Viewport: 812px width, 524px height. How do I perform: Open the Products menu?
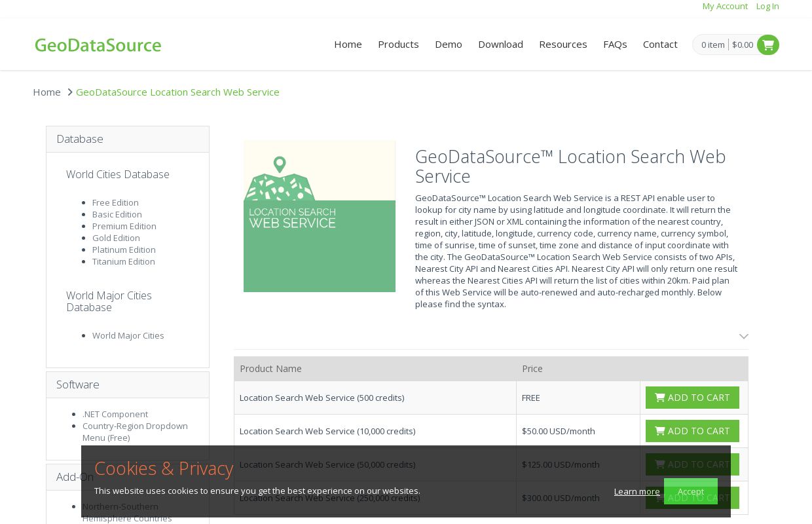pos(398,44)
